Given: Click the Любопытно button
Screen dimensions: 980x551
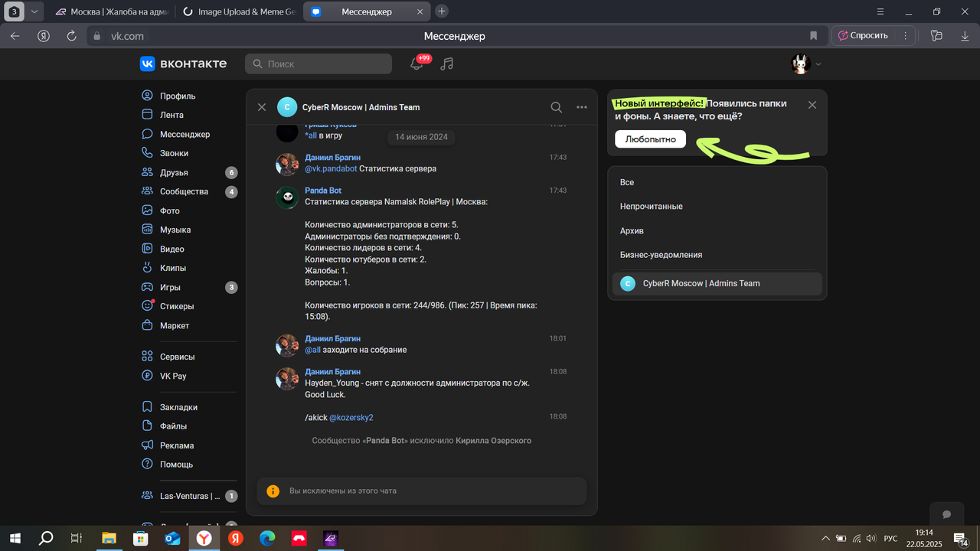Looking at the screenshot, I should [x=650, y=139].
